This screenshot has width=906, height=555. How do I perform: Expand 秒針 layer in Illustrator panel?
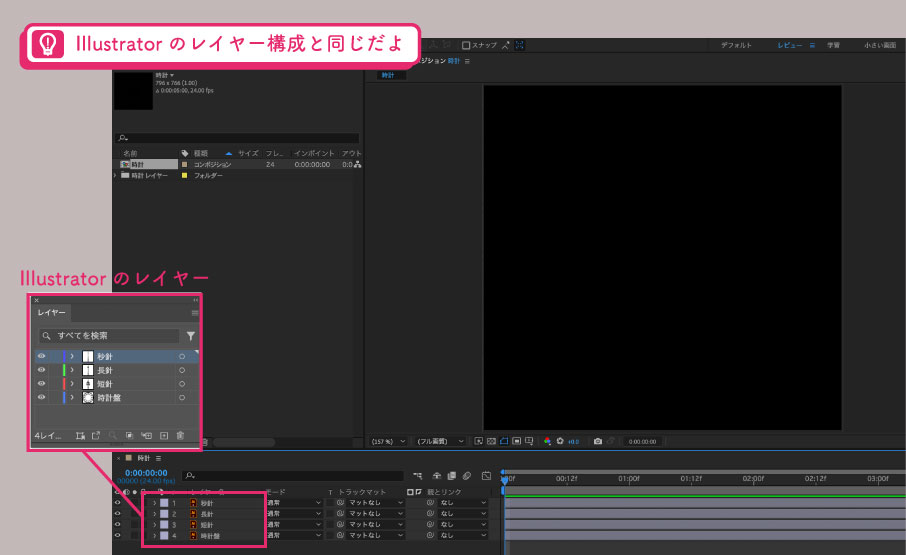[72, 356]
